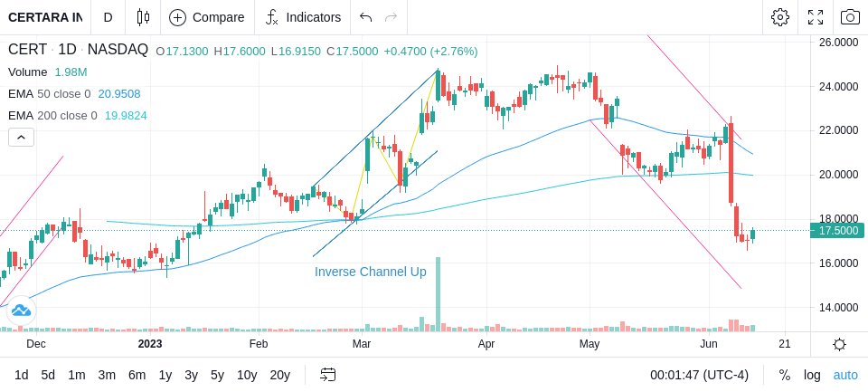
Task: Toggle auto scale mode
Action: (x=845, y=375)
